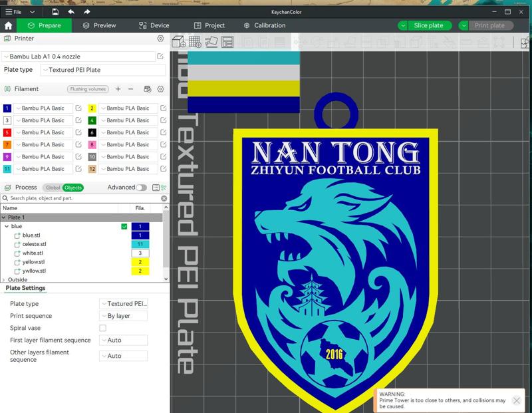The height and width of the screenshot is (413, 532).
Task: Open the Print sequence dropdown
Action: point(124,316)
